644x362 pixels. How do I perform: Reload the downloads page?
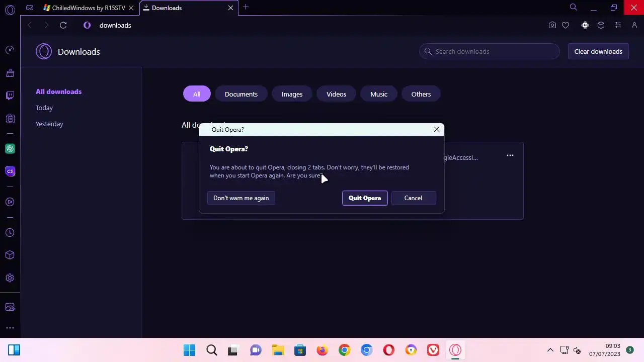(63, 25)
